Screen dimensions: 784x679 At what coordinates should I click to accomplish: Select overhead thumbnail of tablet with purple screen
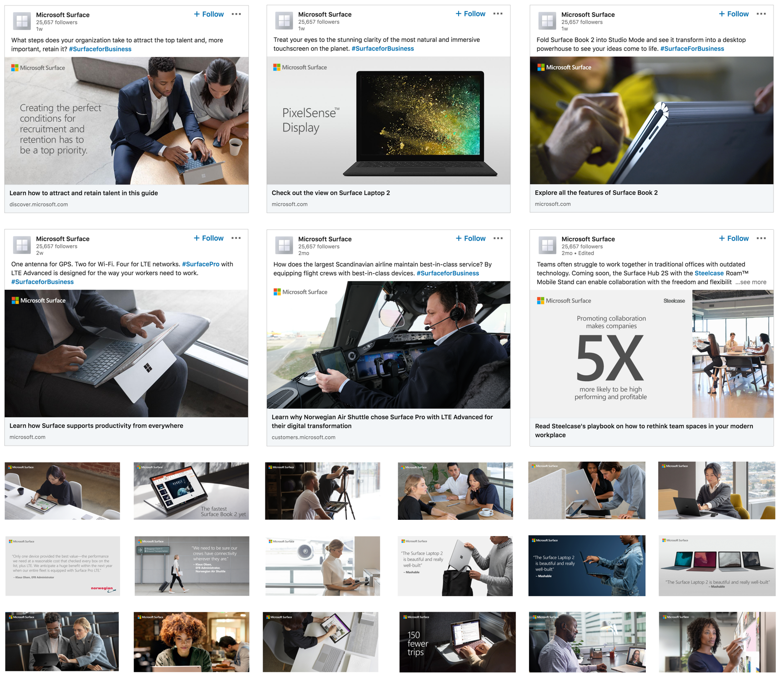click(x=320, y=642)
